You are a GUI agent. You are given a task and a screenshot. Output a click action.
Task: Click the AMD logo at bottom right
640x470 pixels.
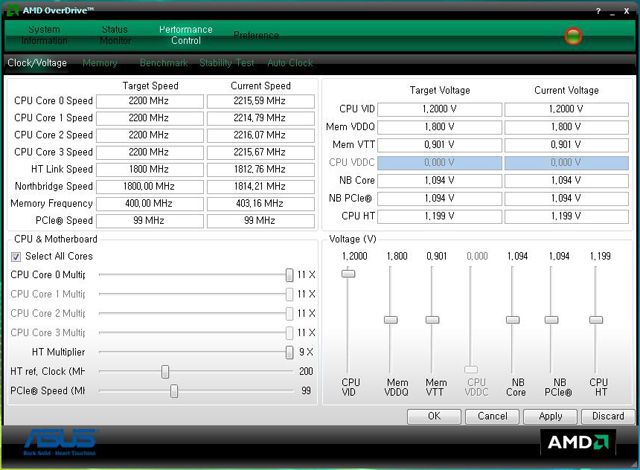[x=578, y=442]
